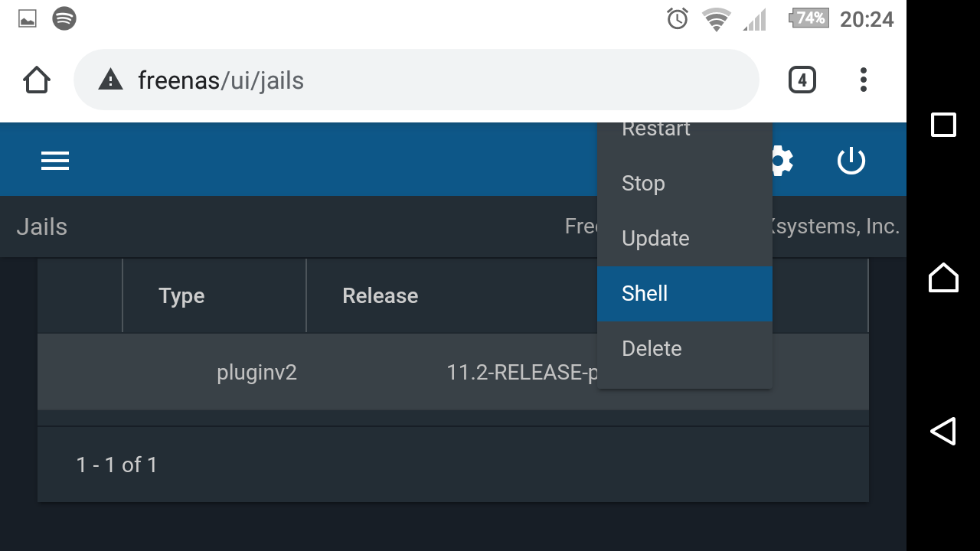Tap the Android home navigation button
The height and width of the screenshot is (551, 980).
pyautogui.click(x=943, y=277)
